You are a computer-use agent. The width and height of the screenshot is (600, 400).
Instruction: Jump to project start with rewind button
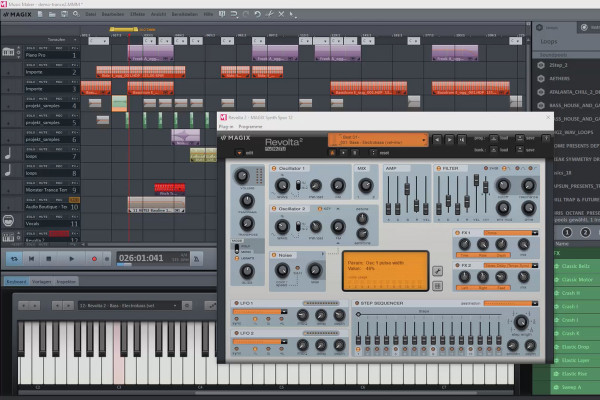31,259
